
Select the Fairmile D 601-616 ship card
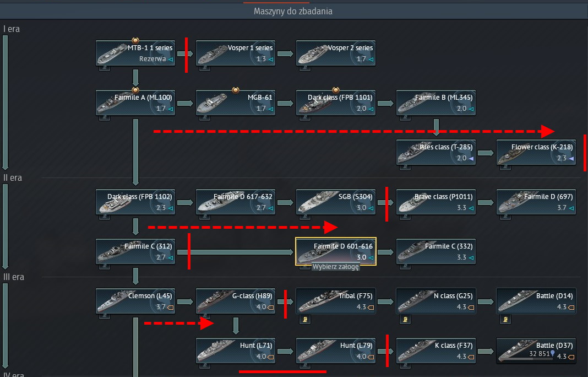click(x=336, y=251)
